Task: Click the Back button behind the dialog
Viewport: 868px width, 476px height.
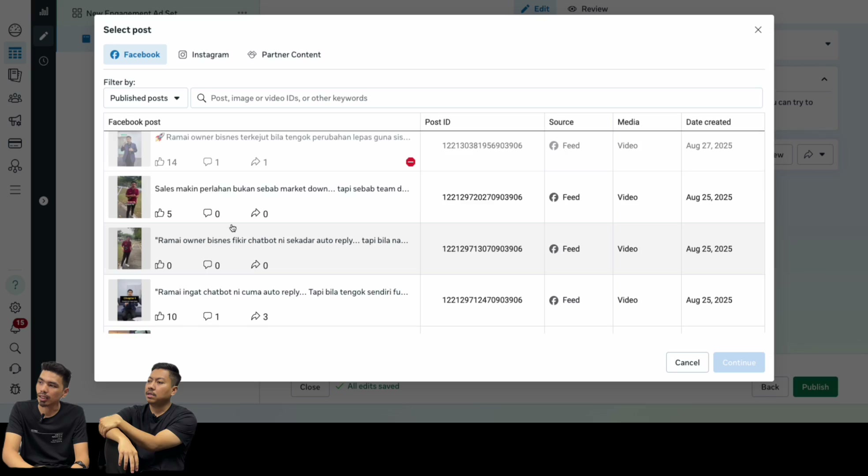Action: click(x=770, y=387)
